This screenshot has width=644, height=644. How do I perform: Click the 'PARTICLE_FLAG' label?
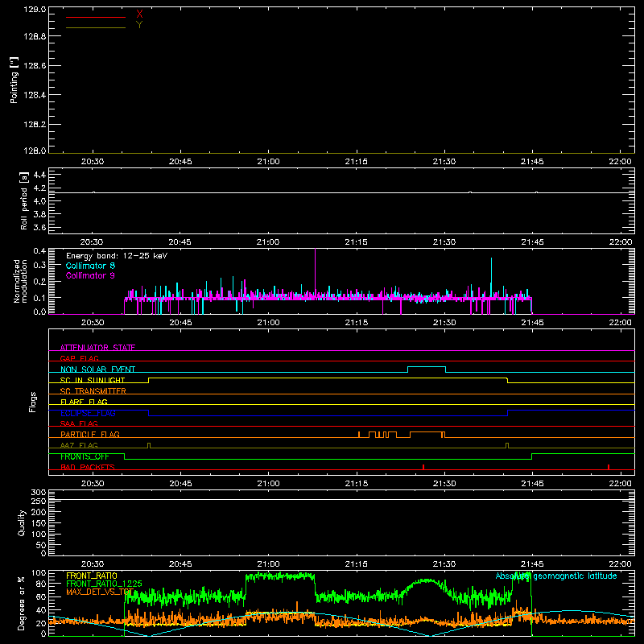pos(90,434)
